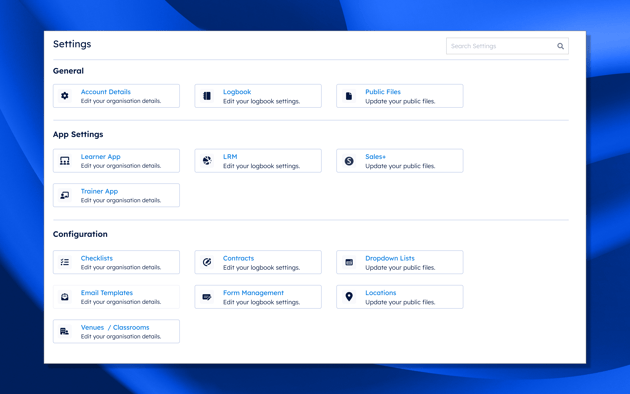Viewport: 630px width, 394px height.
Task: Click the Public Files document icon
Action: pos(349,96)
